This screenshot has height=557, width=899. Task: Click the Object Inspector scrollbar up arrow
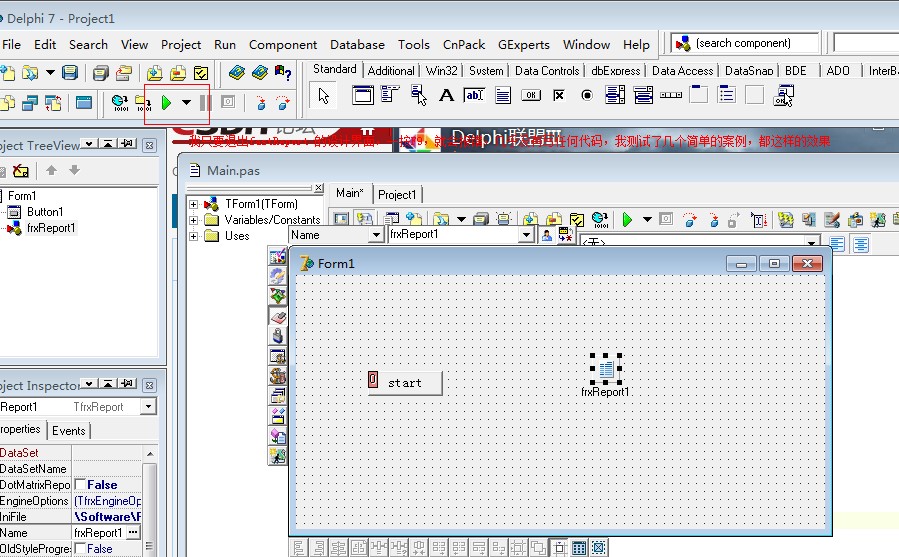coord(150,453)
